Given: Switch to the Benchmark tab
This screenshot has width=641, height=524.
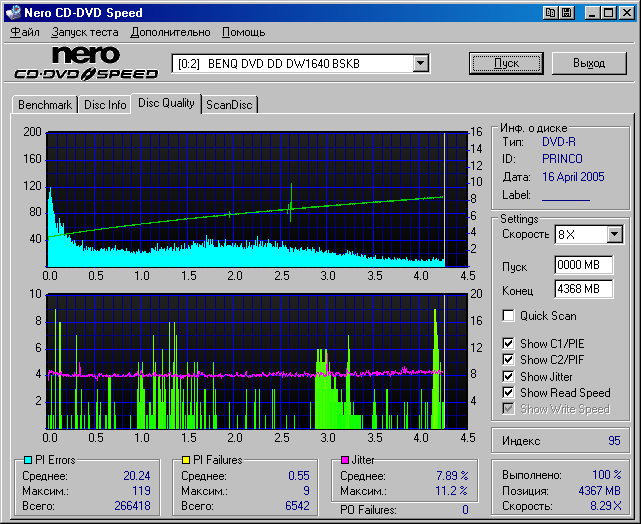Looking at the screenshot, I should [x=45, y=105].
